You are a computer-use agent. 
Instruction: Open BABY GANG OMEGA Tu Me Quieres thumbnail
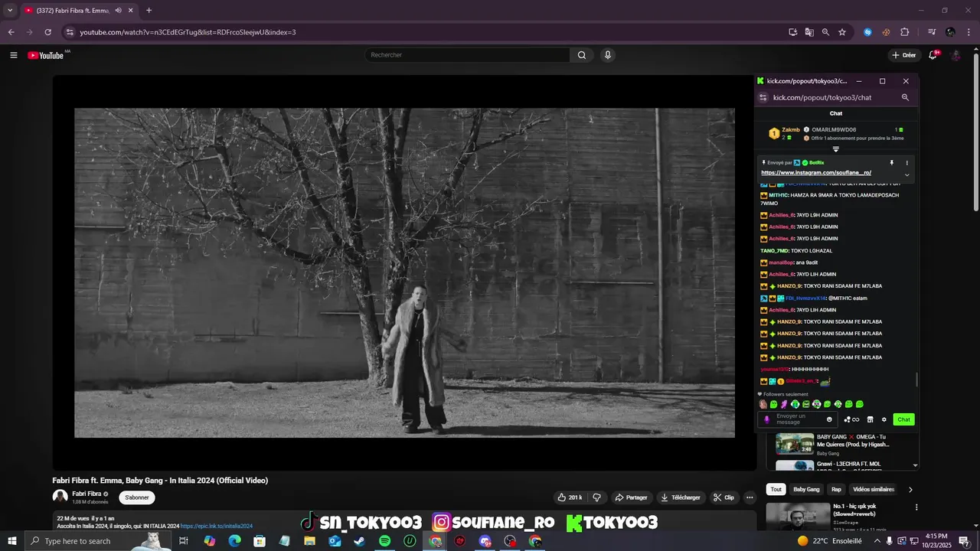[795, 444]
